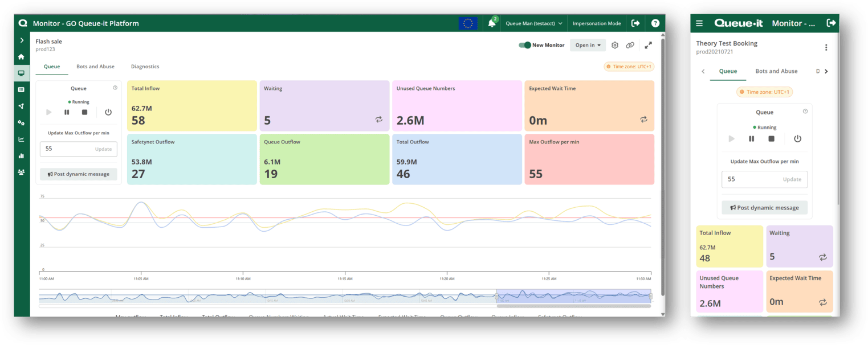Refresh the Expected Wait Time card
The width and height of the screenshot is (868, 345).
[643, 120]
